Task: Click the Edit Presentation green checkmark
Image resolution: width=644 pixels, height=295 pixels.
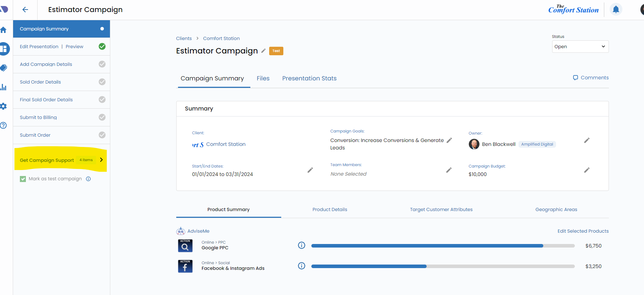Action: [102, 46]
